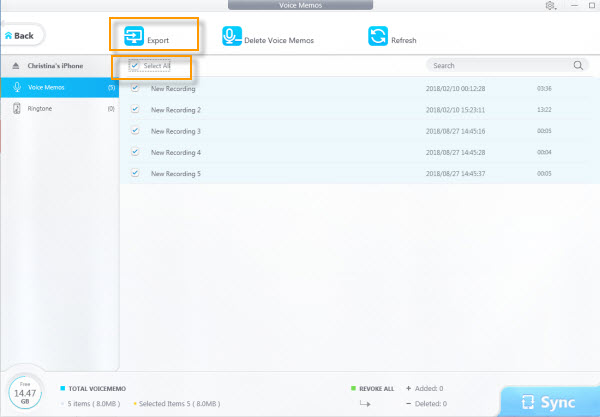Click the Ringtone phone icon in the sidebar
The width and height of the screenshot is (600, 417).
17,108
